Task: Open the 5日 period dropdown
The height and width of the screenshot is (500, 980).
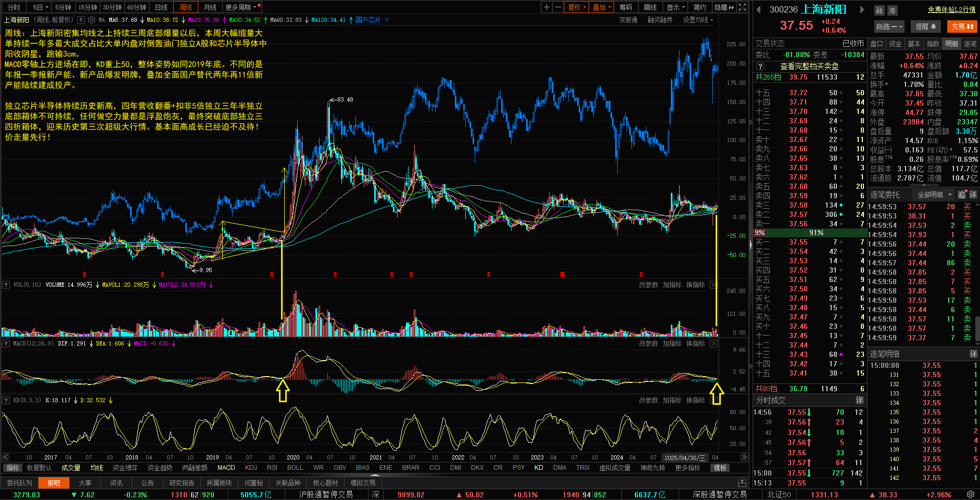Action: coord(41,7)
